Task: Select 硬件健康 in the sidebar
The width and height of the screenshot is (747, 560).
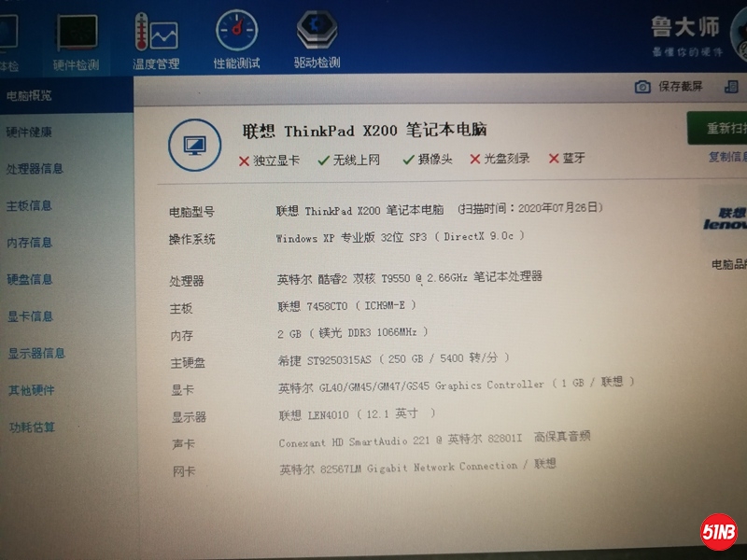Action: pos(30,132)
